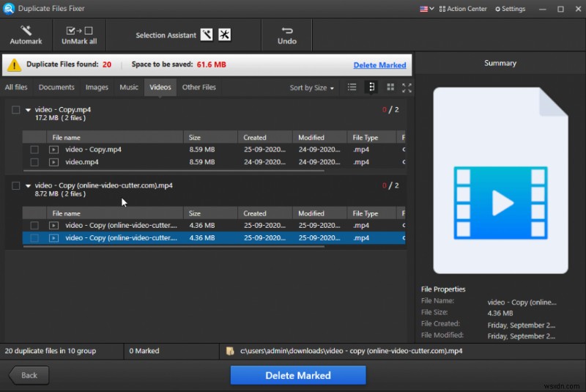586x392 pixels.
Task: Click the Delete Marked link
Action: (x=379, y=65)
